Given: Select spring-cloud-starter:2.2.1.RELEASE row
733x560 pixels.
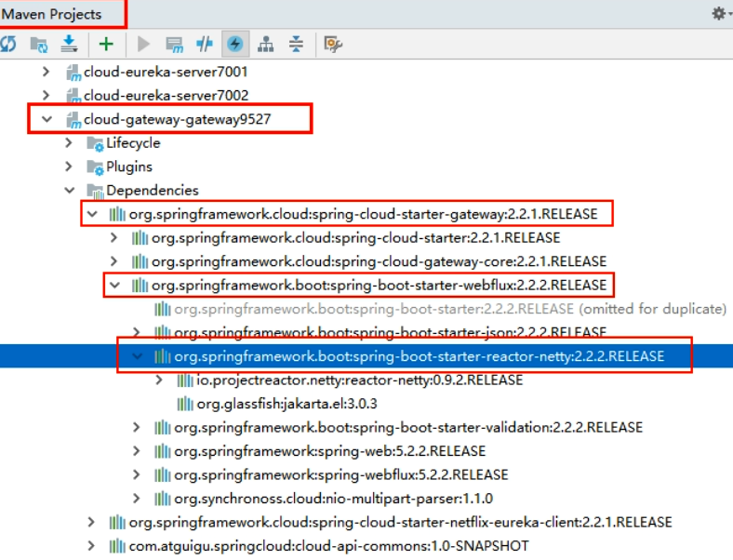Looking at the screenshot, I should (355, 238).
